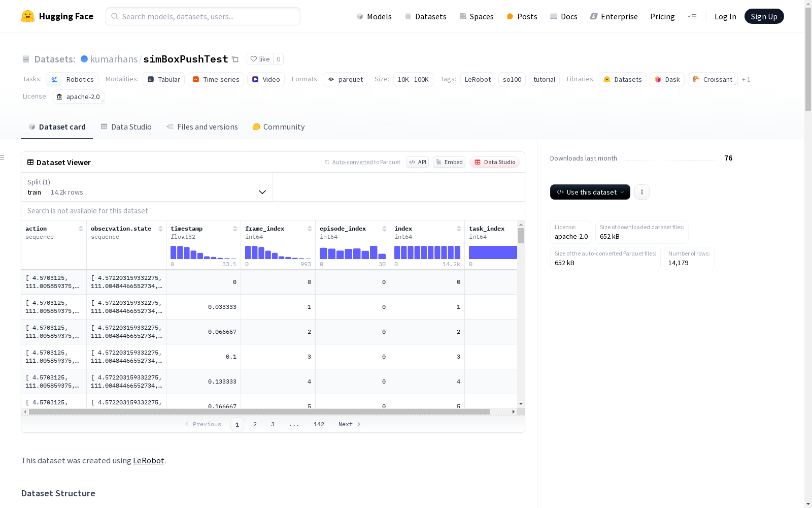Like the dataset using the heart button
The image size is (812, 508).
point(260,59)
